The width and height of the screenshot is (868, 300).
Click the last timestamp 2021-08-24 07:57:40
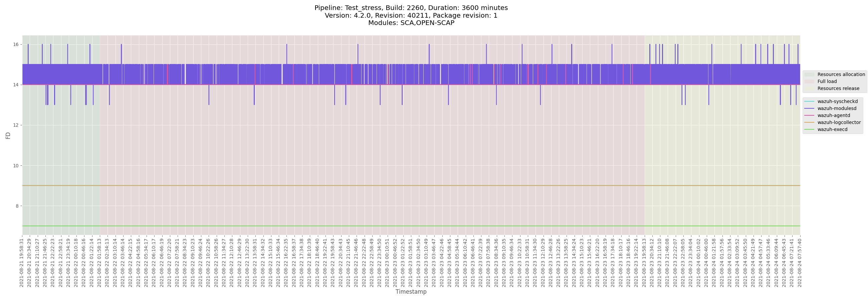pyautogui.click(x=799, y=263)
